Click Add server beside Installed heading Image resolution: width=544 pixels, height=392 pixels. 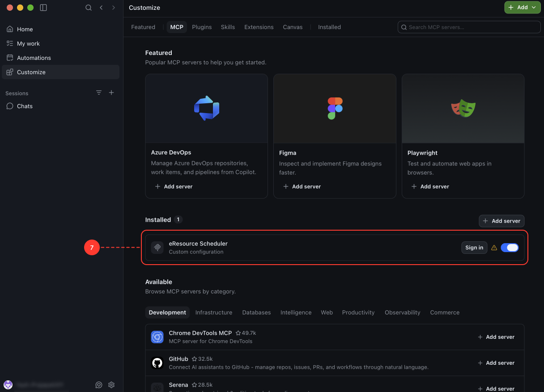(x=501, y=221)
